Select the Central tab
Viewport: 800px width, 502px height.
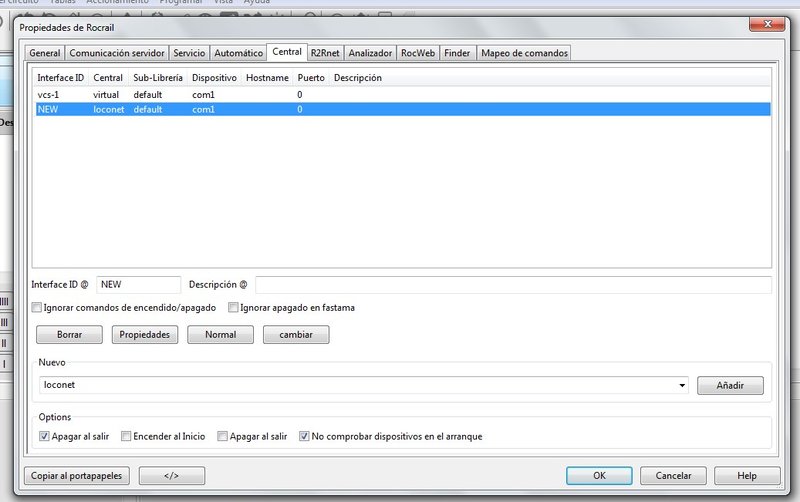click(287, 52)
